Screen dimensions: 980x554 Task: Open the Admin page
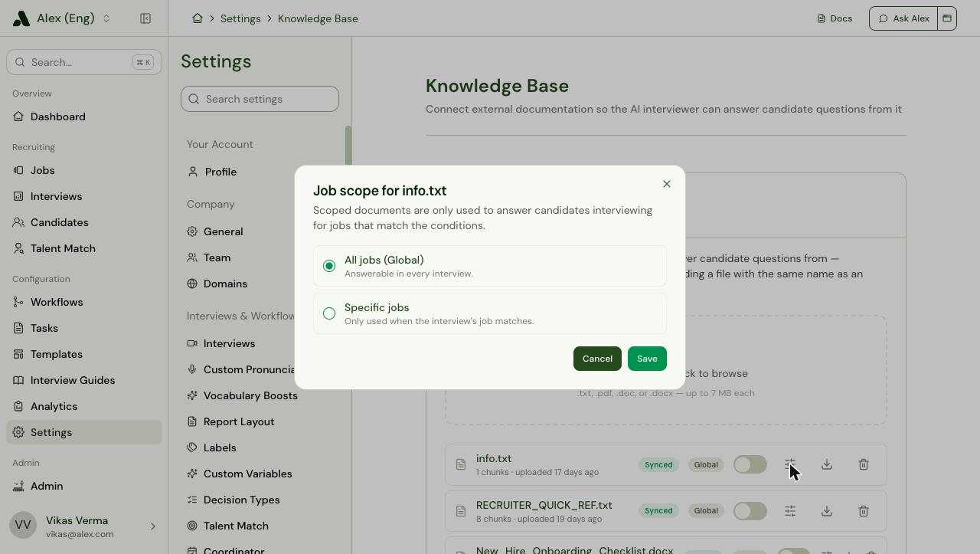(x=84, y=486)
